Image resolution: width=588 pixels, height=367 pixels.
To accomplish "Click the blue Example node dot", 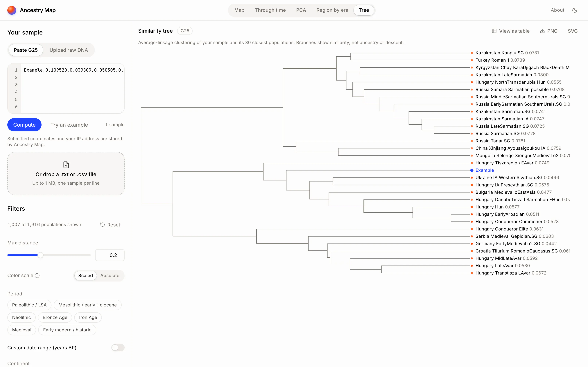I will point(472,170).
